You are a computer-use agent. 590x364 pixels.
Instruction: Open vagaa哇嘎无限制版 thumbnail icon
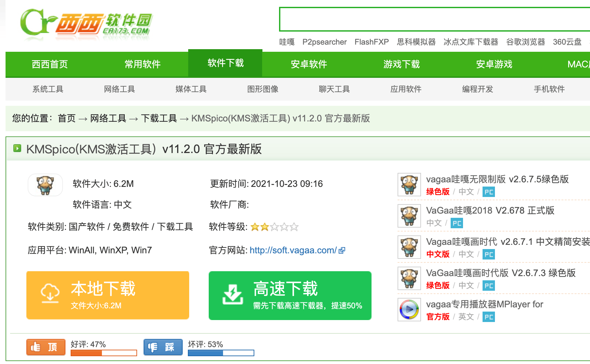[x=409, y=185]
